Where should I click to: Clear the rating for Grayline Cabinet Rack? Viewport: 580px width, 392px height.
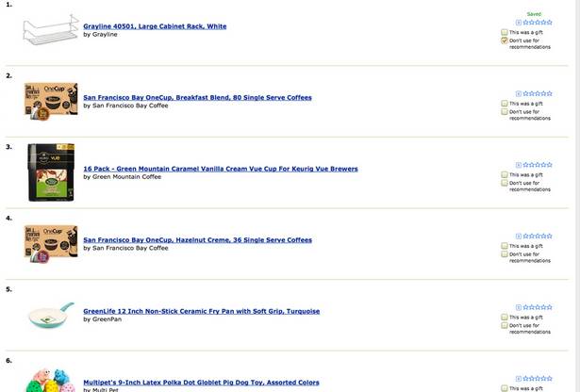point(518,23)
